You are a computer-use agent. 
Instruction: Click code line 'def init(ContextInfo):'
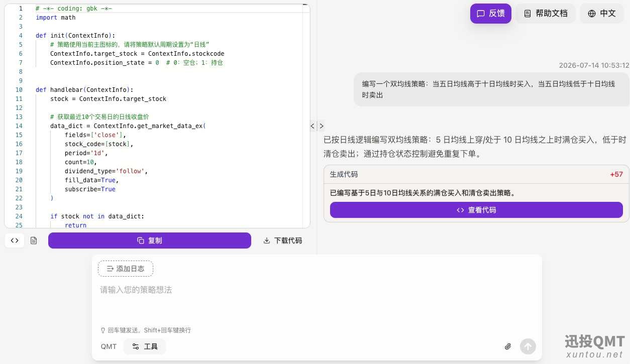[x=75, y=36]
